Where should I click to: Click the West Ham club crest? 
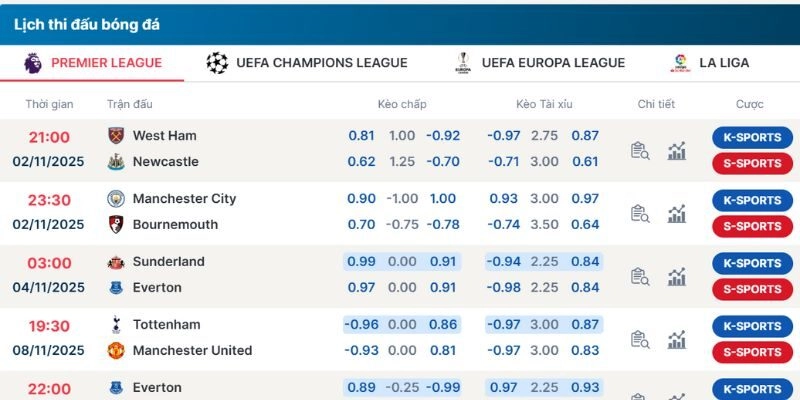click(115, 135)
